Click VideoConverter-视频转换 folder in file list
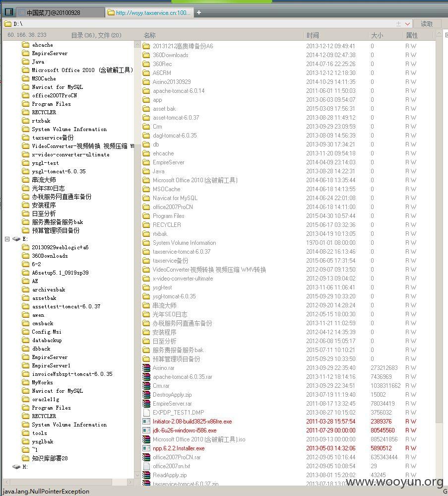Screen dimensions: 448x496 tap(209, 270)
